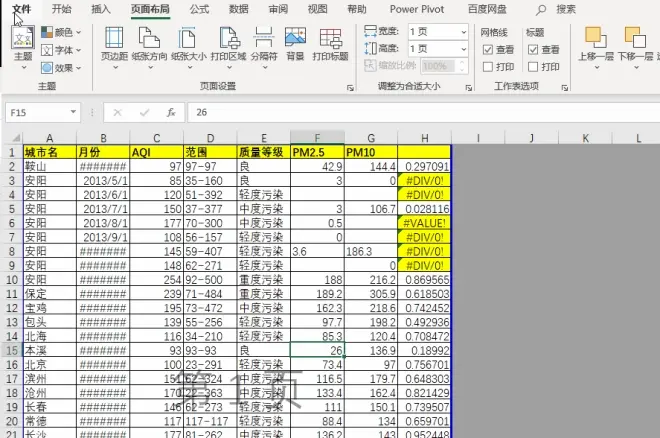Select row 10 header
The height and width of the screenshot is (438, 660).
(x=12, y=280)
